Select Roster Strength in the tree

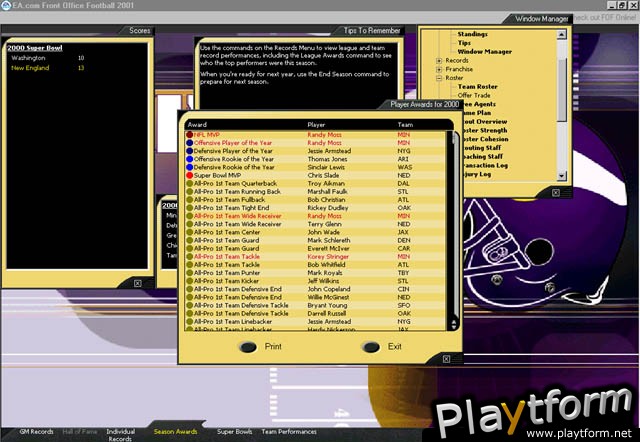pos(484,131)
